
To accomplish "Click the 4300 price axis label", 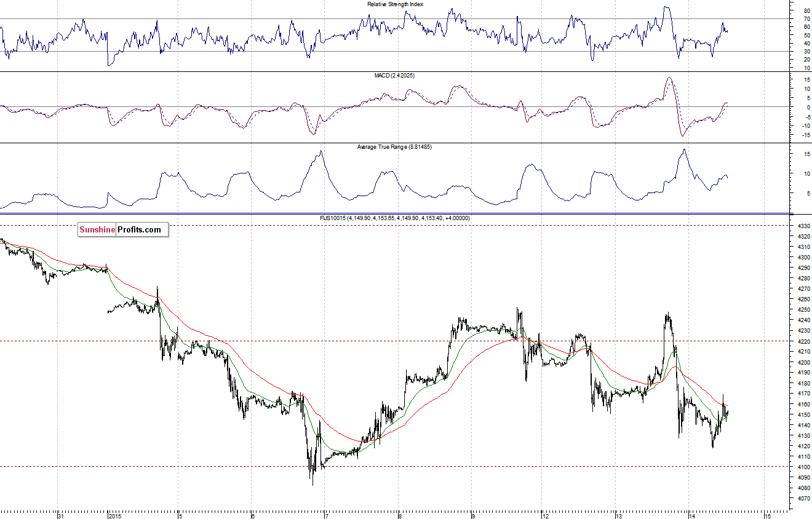I will click(803, 258).
